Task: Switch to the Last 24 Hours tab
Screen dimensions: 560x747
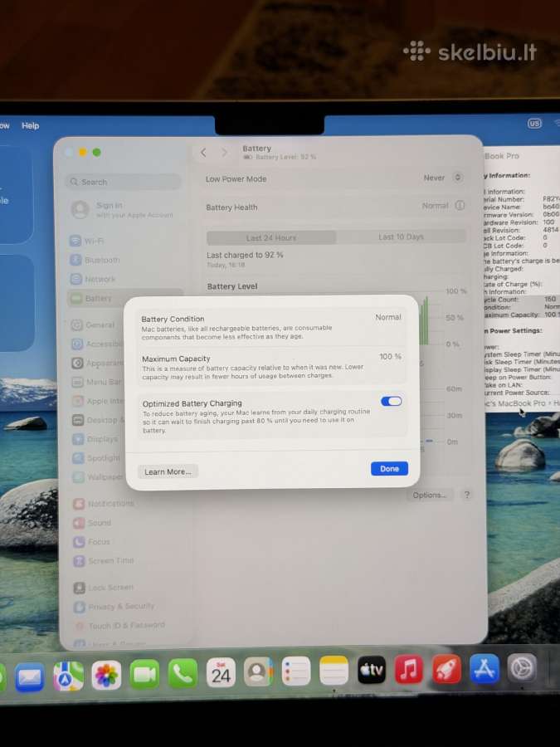Action: click(271, 237)
